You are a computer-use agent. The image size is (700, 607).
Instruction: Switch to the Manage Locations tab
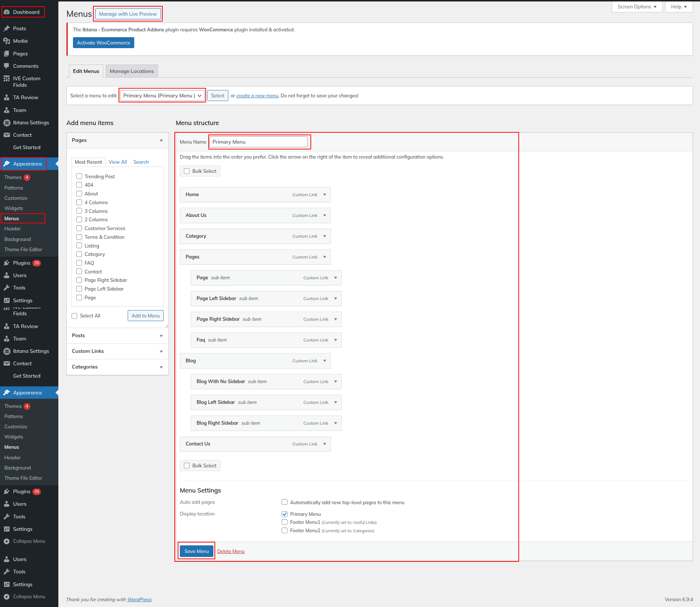tap(132, 71)
